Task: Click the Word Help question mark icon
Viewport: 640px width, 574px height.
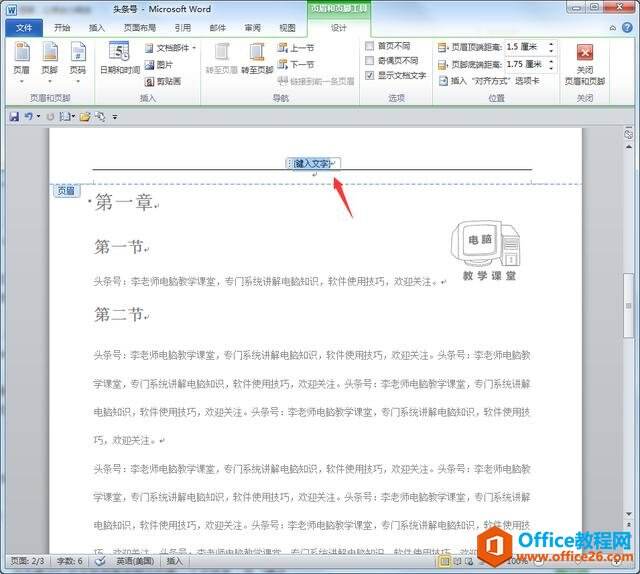Action: [627, 27]
